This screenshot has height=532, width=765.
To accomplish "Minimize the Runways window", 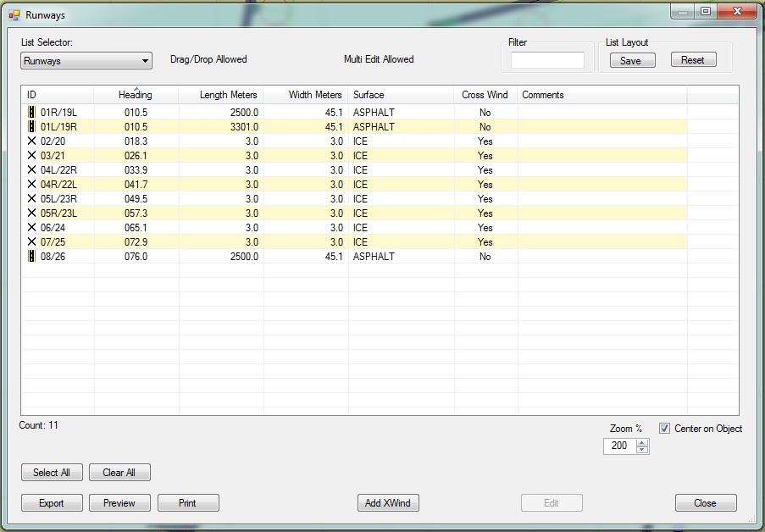I will coord(683,11).
